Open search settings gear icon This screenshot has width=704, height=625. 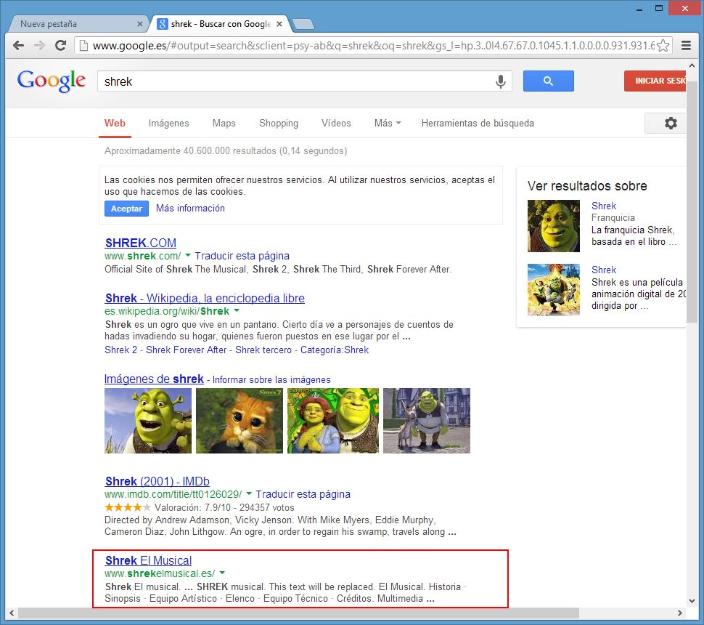(x=670, y=123)
